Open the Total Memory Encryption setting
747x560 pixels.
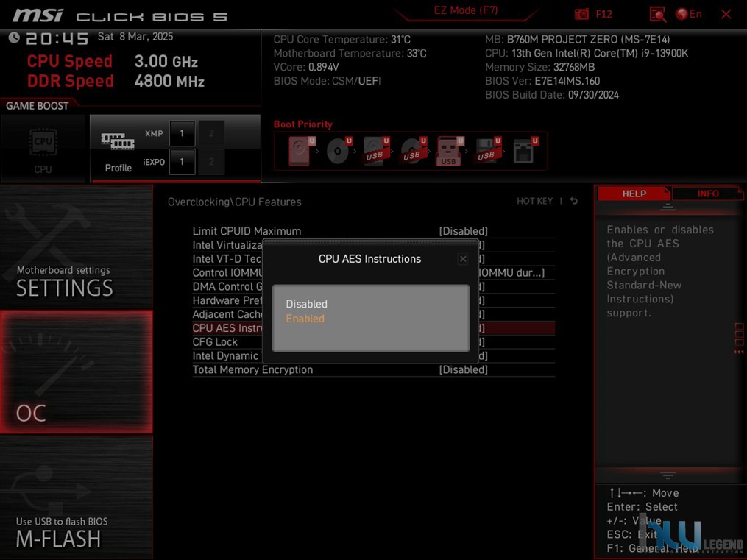coord(374,369)
